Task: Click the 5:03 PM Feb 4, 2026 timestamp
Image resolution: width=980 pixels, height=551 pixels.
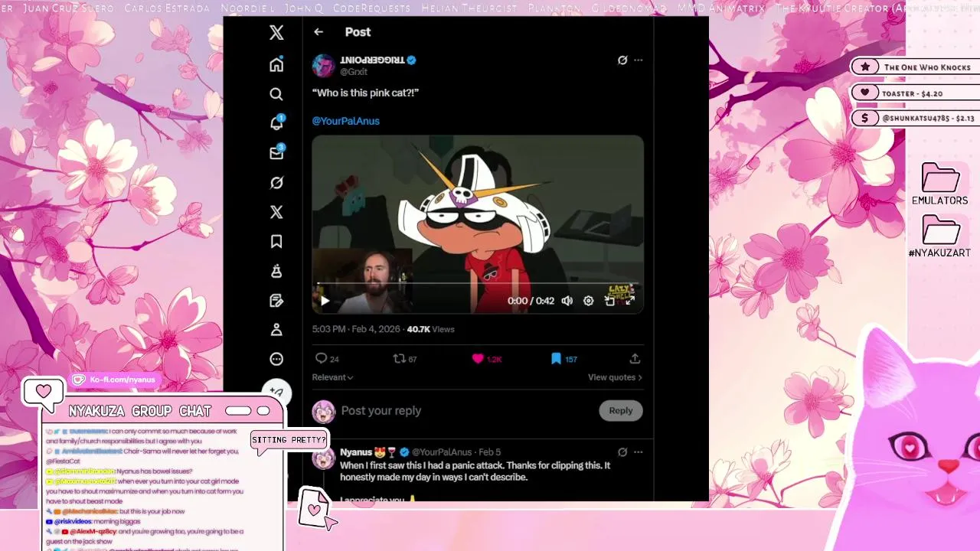Action: pos(356,329)
